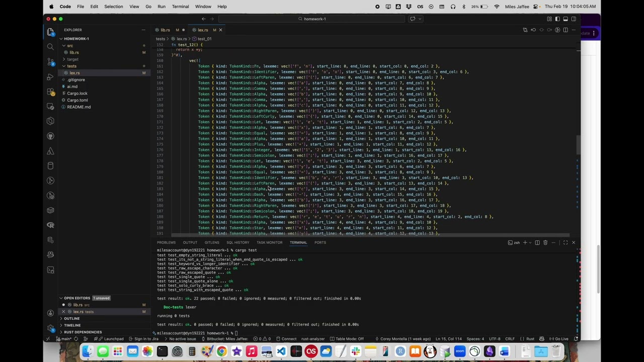The image size is (644, 362).
Task: Collapse HOMEWORK-1 root folder
Action: pyautogui.click(x=103, y=39)
